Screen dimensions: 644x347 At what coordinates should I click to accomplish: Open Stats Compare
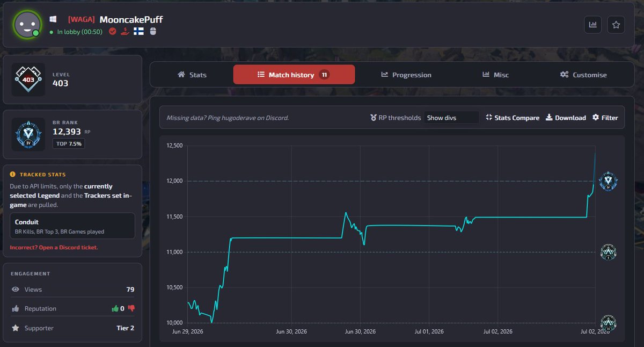tap(513, 118)
